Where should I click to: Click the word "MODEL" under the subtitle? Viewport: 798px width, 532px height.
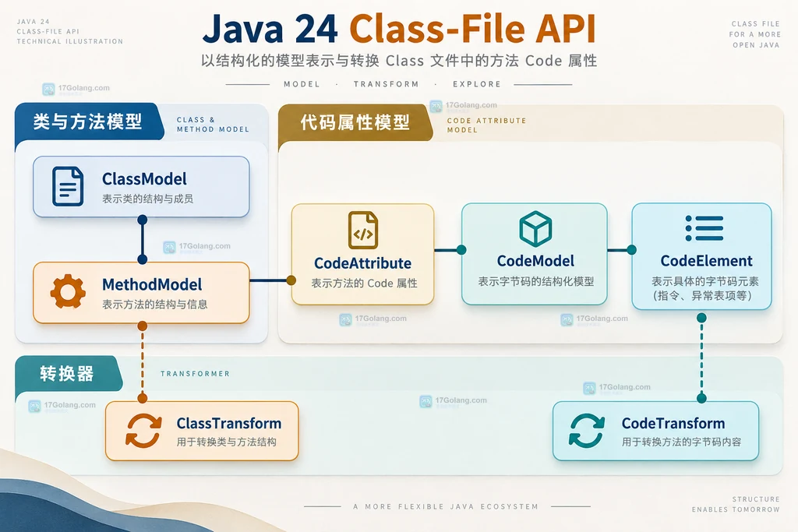pos(302,84)
